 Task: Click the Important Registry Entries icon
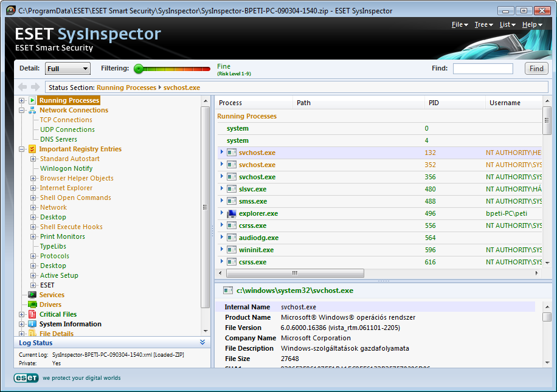pos(32,149)
